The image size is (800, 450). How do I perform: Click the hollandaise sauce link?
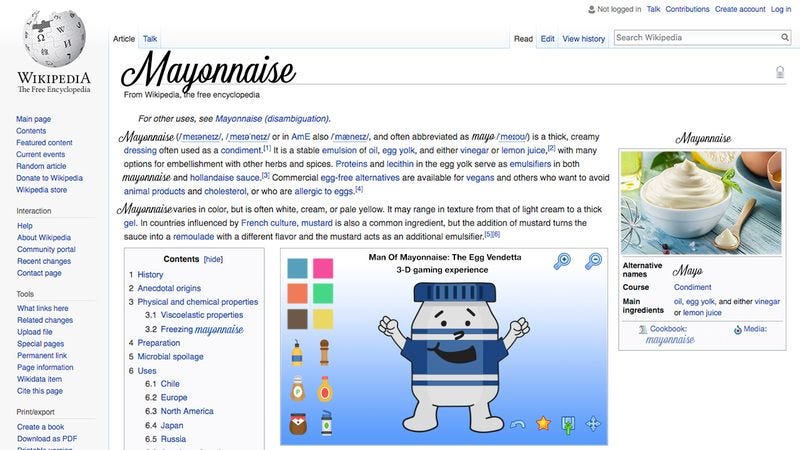225,178
